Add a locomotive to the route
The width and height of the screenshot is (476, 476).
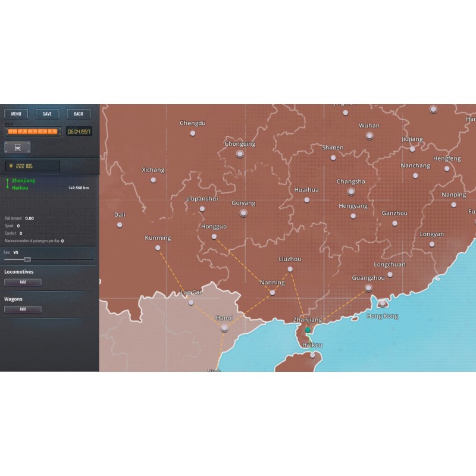(23, 282)
